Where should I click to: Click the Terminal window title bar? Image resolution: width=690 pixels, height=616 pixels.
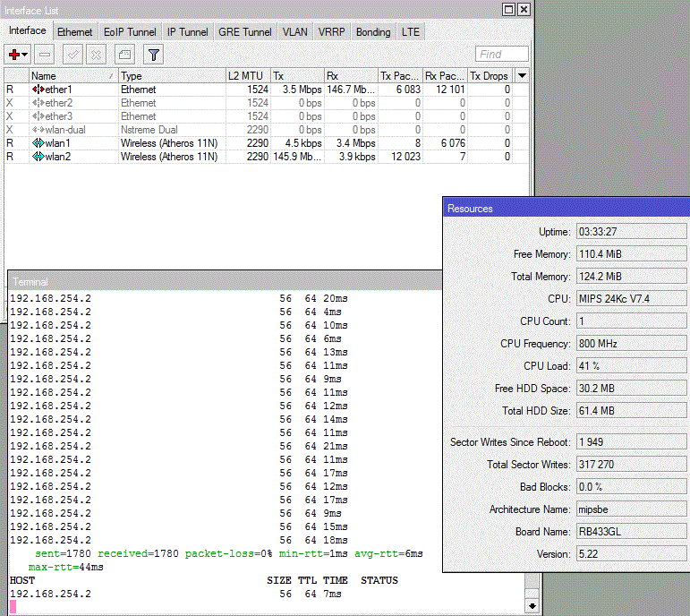pos(225,281)
